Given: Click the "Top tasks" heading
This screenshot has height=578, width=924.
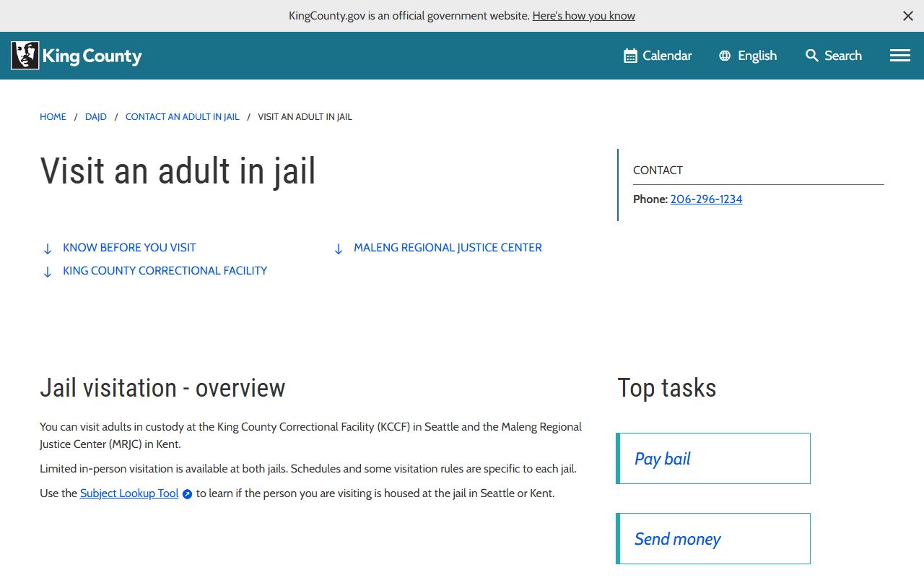Looking at the screenshot, I should (x=667, y=388).
